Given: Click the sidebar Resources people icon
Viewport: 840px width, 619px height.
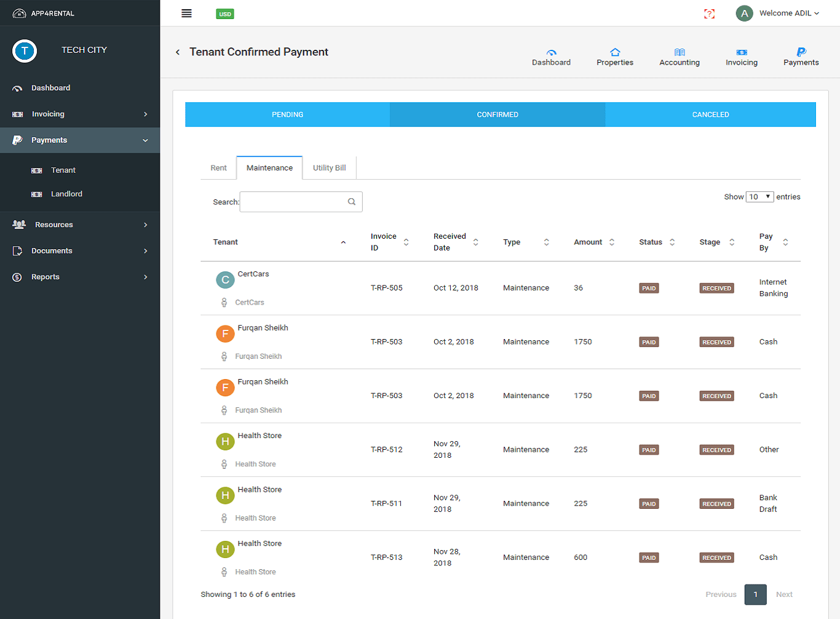Looking at the screenshot, I should [19, 225].
